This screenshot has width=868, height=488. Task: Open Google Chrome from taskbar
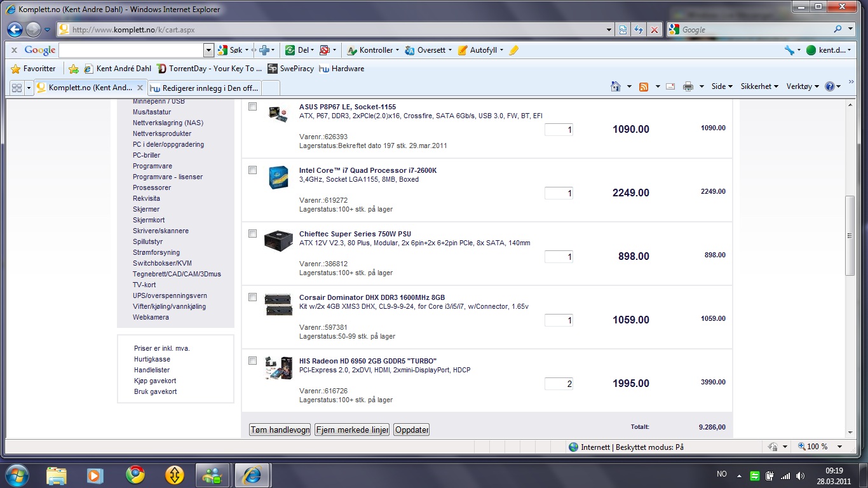click(x=135, y=475)
